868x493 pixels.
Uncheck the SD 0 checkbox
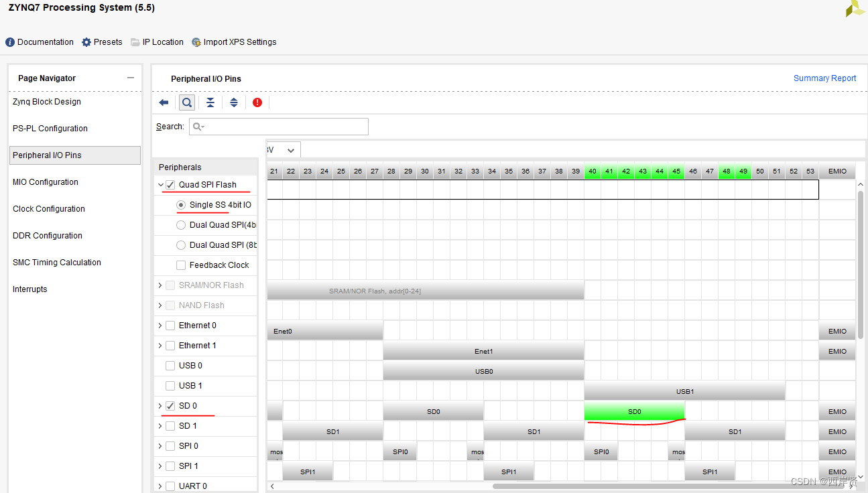coord(170,406)
